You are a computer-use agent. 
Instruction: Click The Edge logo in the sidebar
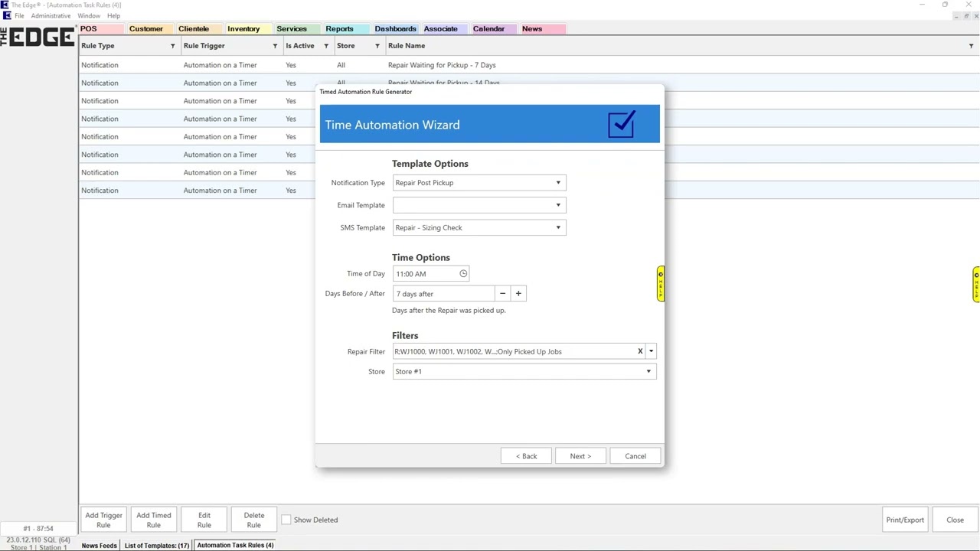pyautogui.click(x=38, y=37)
